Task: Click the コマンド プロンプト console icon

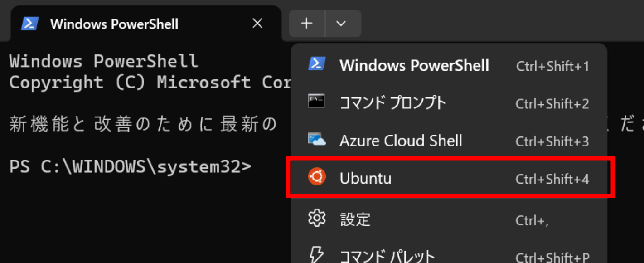Action: click(x=317, y=102)
